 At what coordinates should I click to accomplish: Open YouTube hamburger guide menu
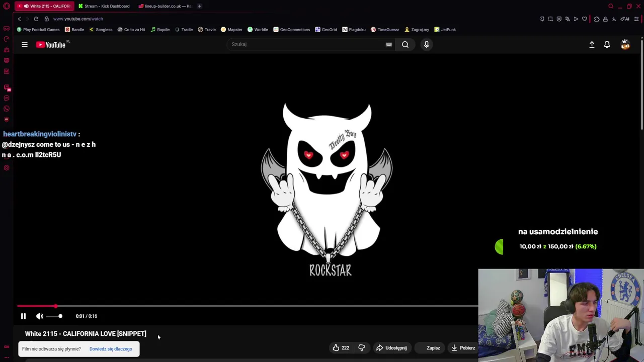[24, 44]
